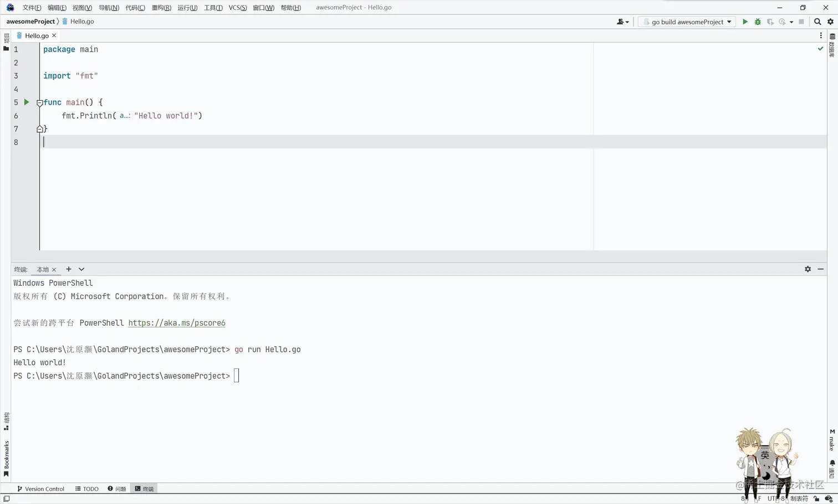Open the 文件(F) menu
838x504 pixels.
(32, 8)
